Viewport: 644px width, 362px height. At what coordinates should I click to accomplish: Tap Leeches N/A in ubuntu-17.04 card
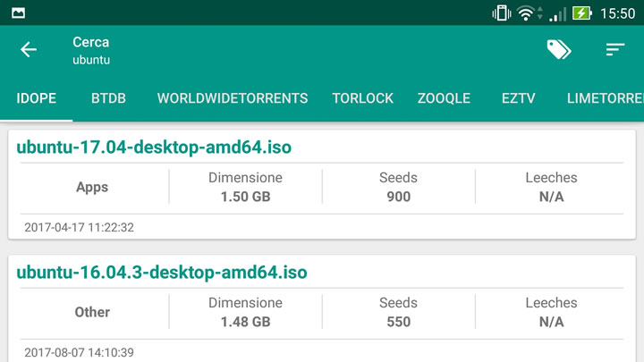coord(551,187)
